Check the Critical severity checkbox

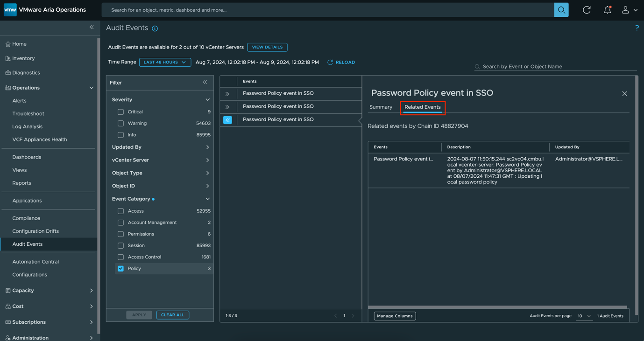[x=120, y=112]
